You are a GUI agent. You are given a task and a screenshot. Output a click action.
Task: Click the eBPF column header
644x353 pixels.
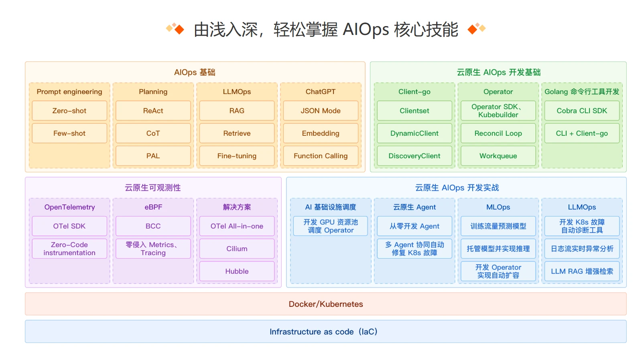tap(153, 207)
